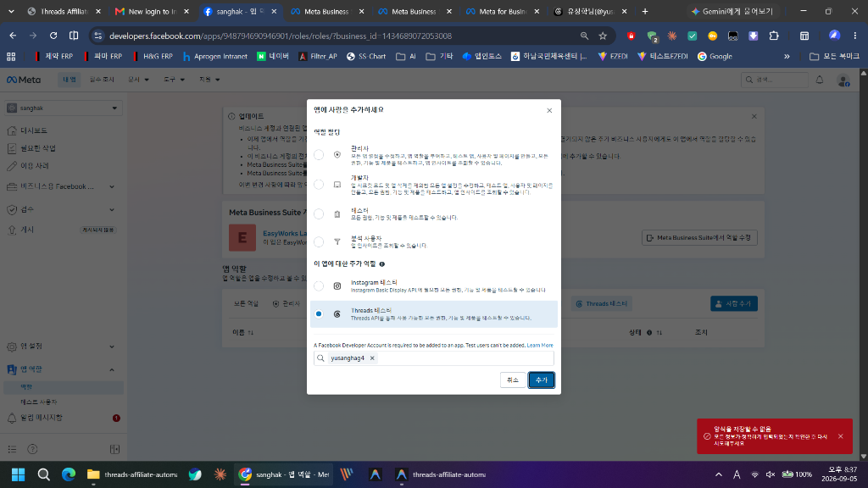This screenshot has height=488, width=868.
Task: Select the 모든 역할 filter tab
Action: click(x=246, y=304)
